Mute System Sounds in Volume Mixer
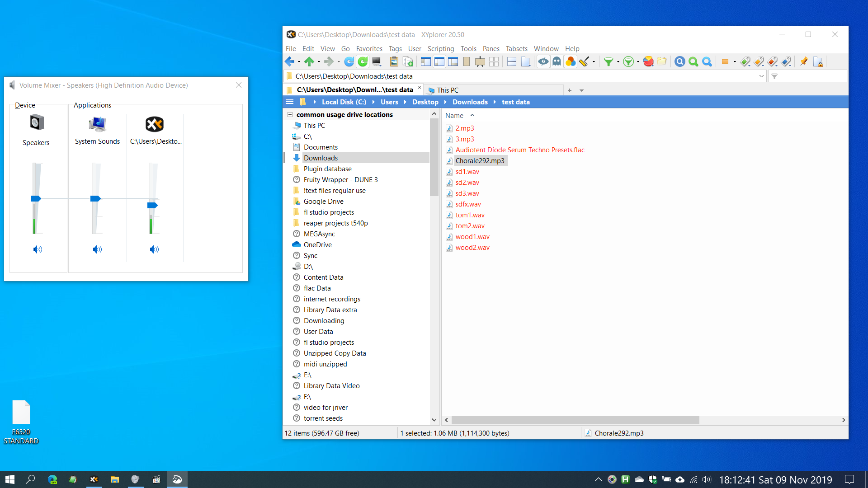868x488 pixels. click(x=97, y=249)
